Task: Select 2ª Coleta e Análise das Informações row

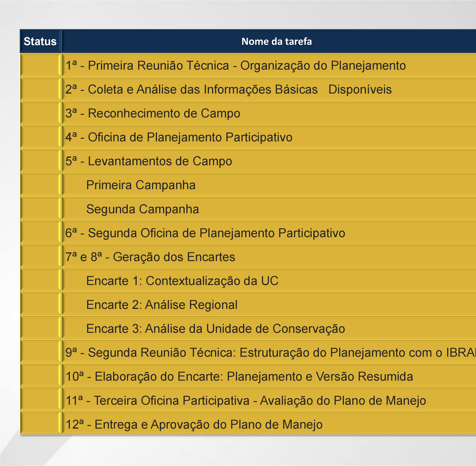Action: coord(269,89)
